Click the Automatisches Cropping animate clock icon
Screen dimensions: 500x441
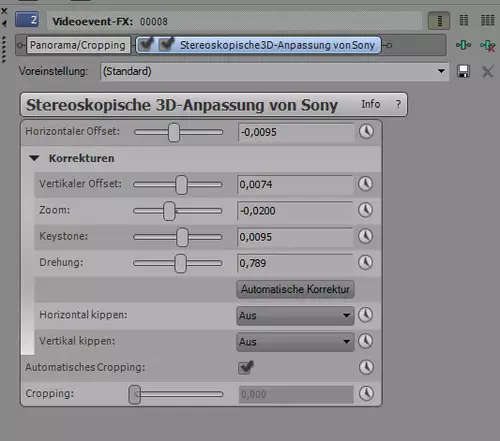tap(366, 367)
